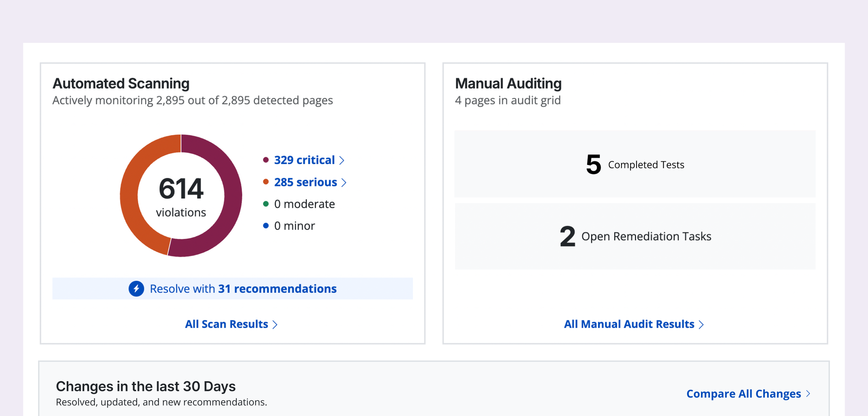Viewport: 868px width, 416px height.
Task: Click the lightning bolt recommendations icon
Action: [x=136, y=288]
